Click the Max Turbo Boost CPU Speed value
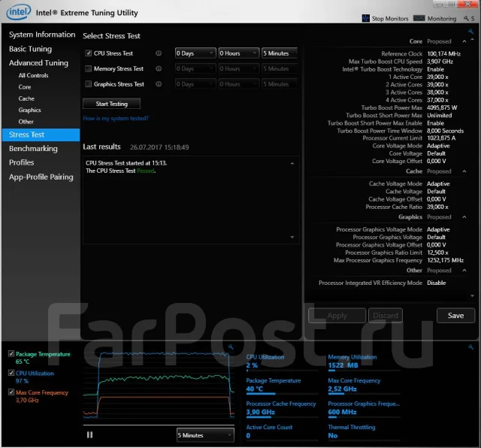The image size is (481, 448). 440,62
